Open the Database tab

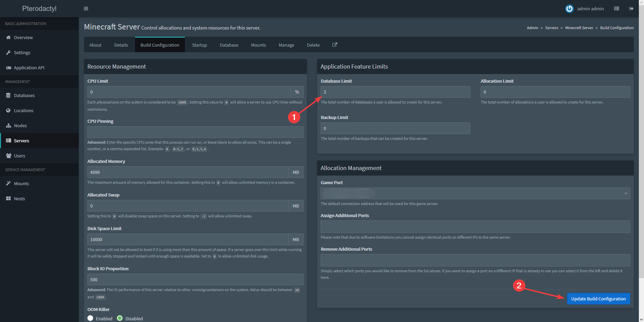pyautogui.click(x=229, y=45)
